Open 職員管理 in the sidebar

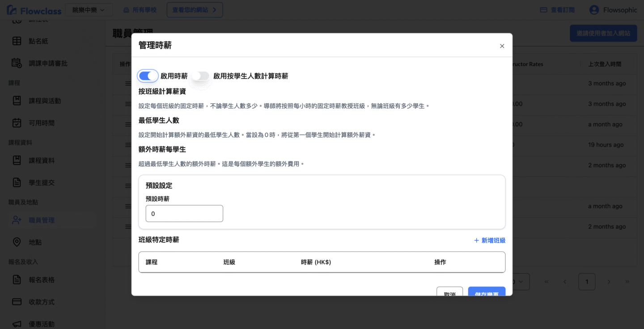42,220
